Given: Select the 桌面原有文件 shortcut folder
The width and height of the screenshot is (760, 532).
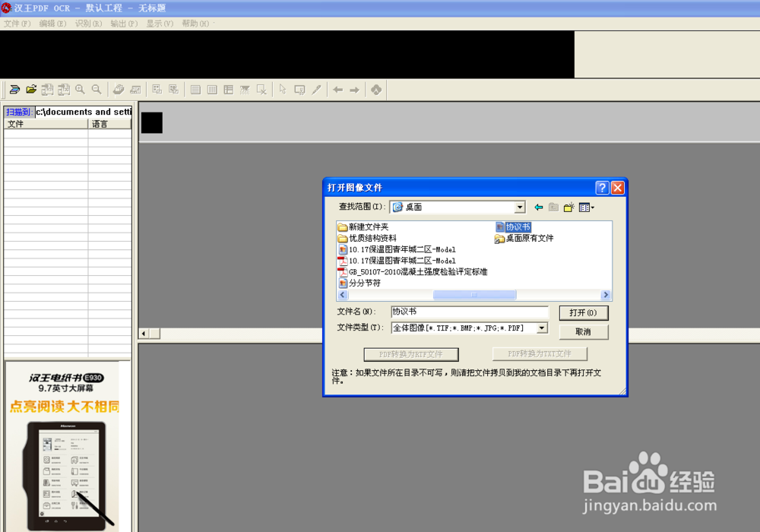Looking at the screenshot, I should pyautogui.click(x=524, y=238).
